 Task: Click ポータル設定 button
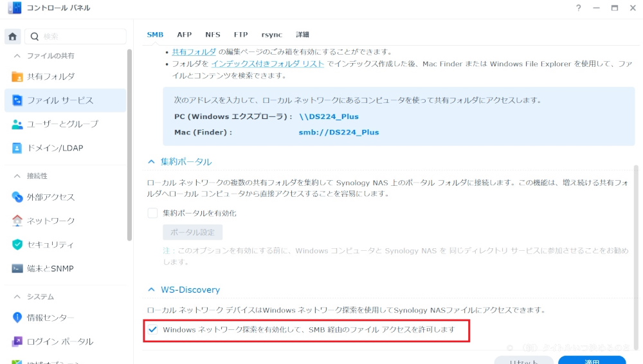pos(193,232)
